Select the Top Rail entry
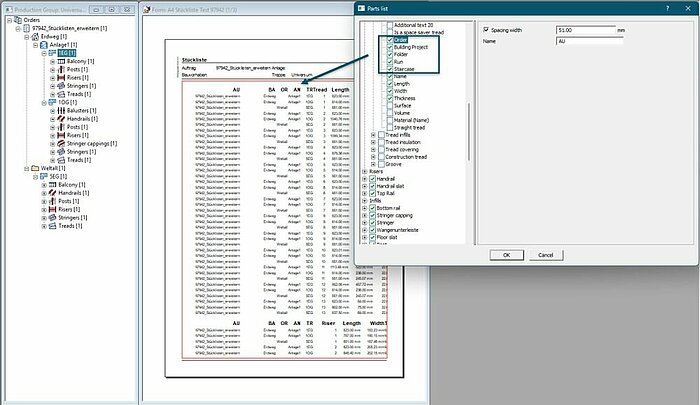 pos(386,193)
